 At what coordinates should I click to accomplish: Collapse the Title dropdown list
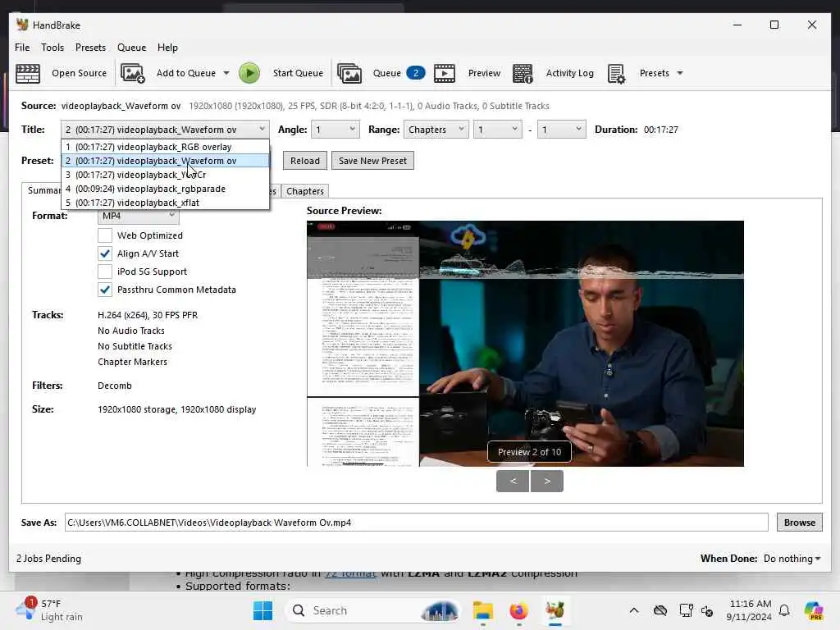(x=262, y=129)
